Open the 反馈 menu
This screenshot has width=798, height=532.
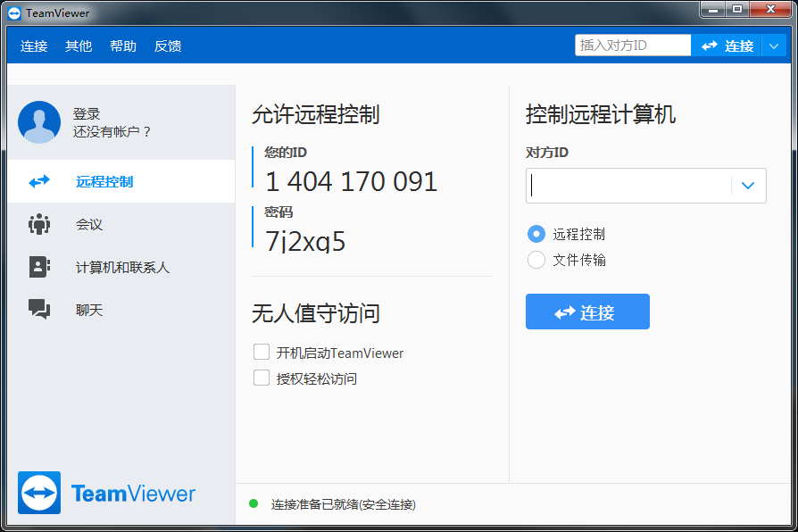pyautogui.click(x=168, y=46)
